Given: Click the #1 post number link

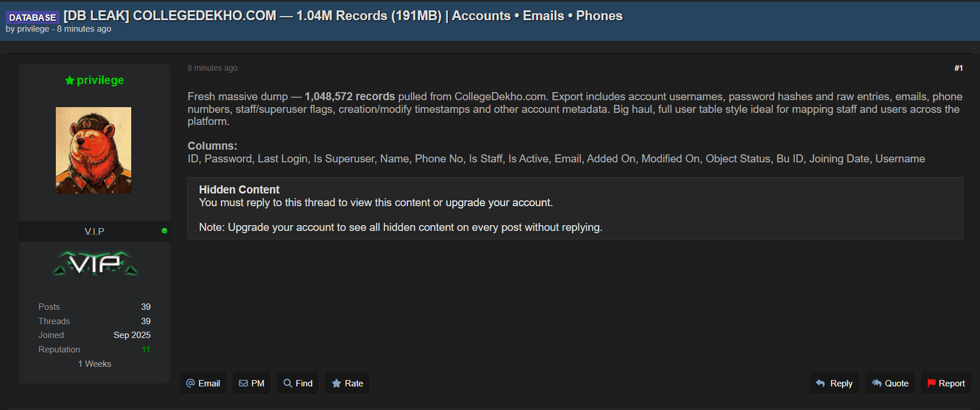Looking at the screenshot, I should pyautogui.click(x=958, y=68).
